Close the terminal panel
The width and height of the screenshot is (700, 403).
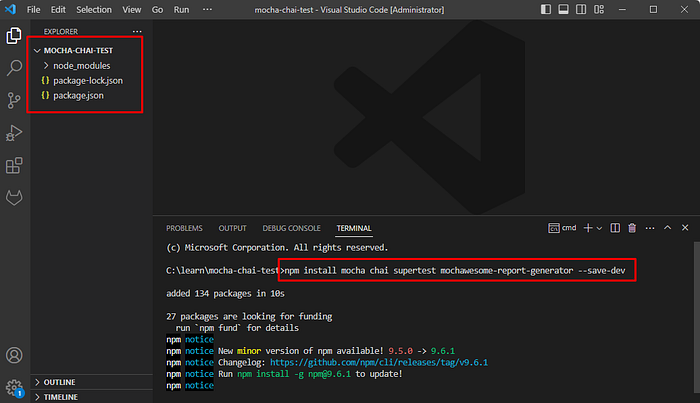tap(685, 228)
